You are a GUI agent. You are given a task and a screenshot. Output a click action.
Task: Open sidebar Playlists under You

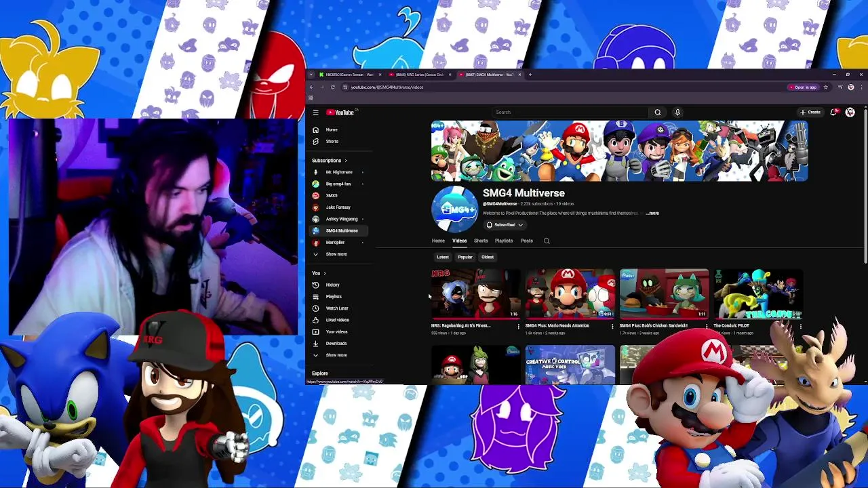coord(333,297)
